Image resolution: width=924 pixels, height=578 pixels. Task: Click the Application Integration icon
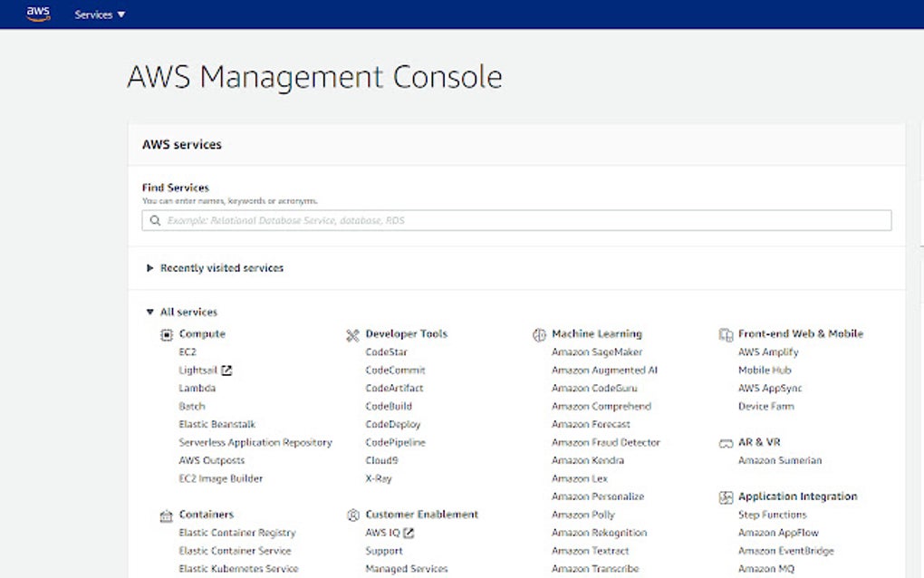pyautogui.click(x=726, y=496)
